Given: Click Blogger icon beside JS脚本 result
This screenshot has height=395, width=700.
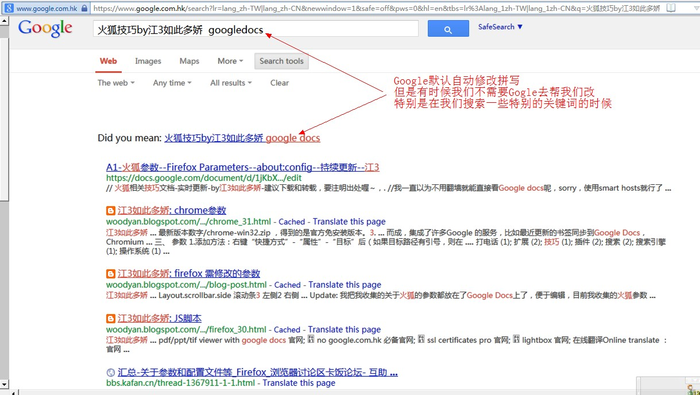Looking at the screenshot, I should pos(110,319).
